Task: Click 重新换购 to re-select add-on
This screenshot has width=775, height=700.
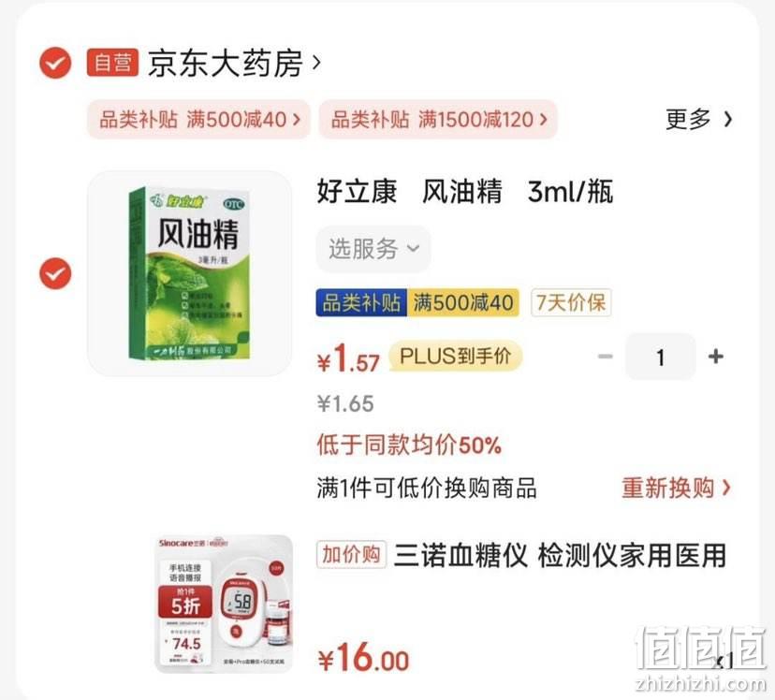Action: tap(676, 489)
